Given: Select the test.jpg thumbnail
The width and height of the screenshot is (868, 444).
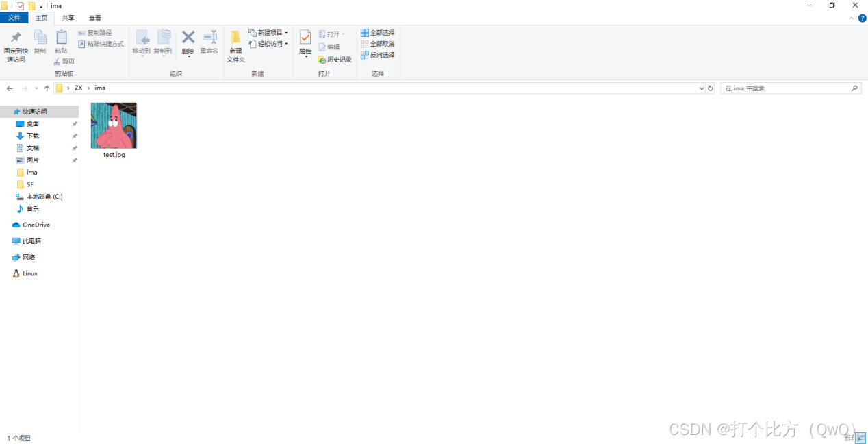Looking at the screenshot, I should (114, 125).
